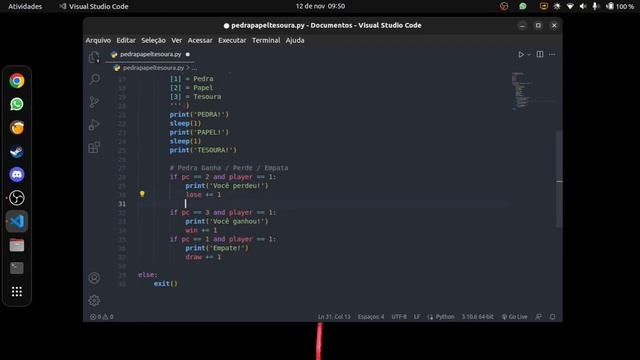
Task: Change encoding via UTF-8 status entry
Action: 399,317
